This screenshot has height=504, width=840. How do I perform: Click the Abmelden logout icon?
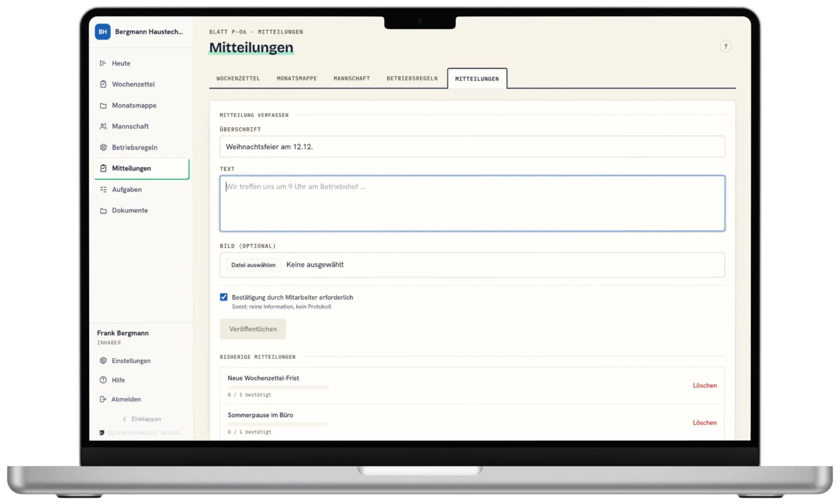(x=103, y=399)
